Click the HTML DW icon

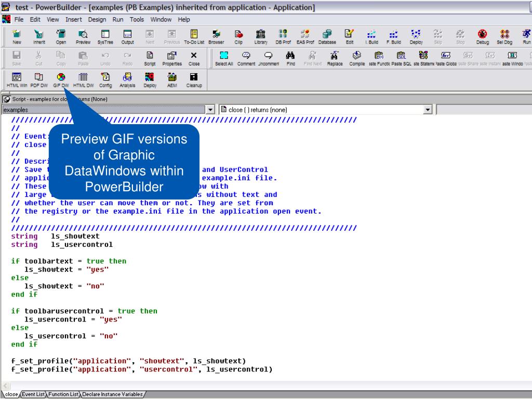83,80
